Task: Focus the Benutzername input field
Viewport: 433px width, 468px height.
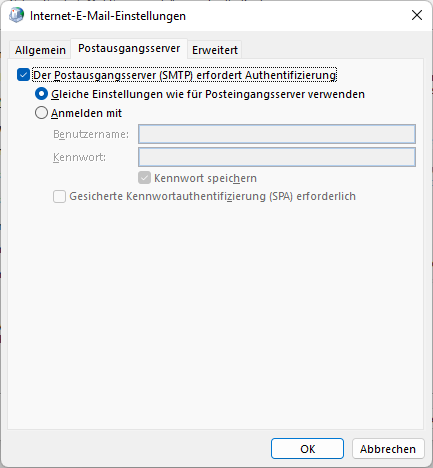Action: point(277,134)
